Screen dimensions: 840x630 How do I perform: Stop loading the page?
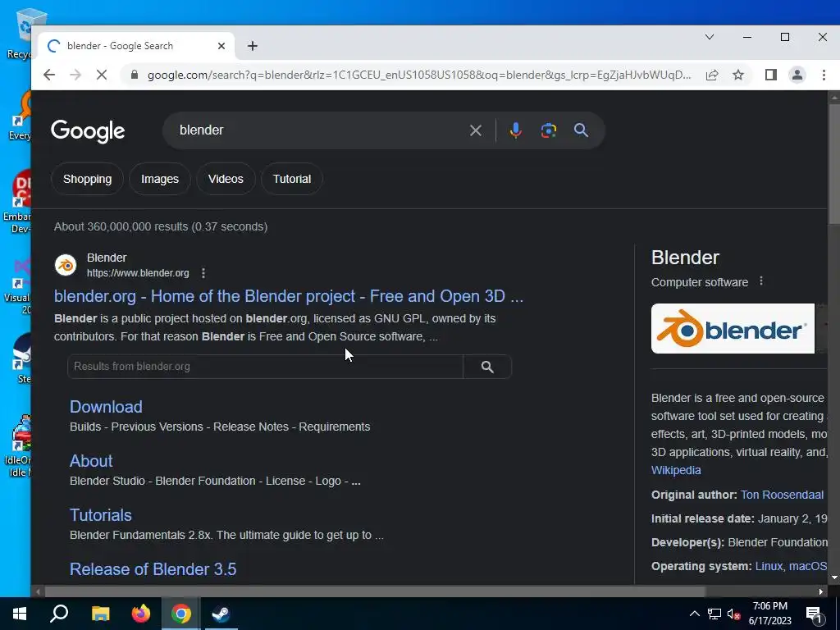(101, 75)
